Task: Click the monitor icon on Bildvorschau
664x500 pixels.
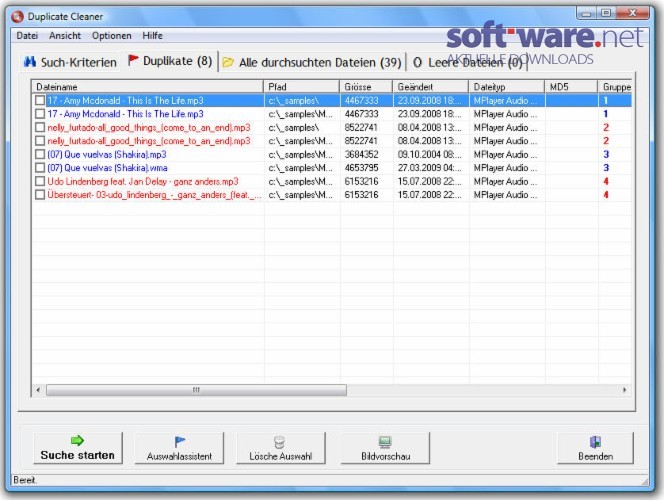Action: [385, 442]
